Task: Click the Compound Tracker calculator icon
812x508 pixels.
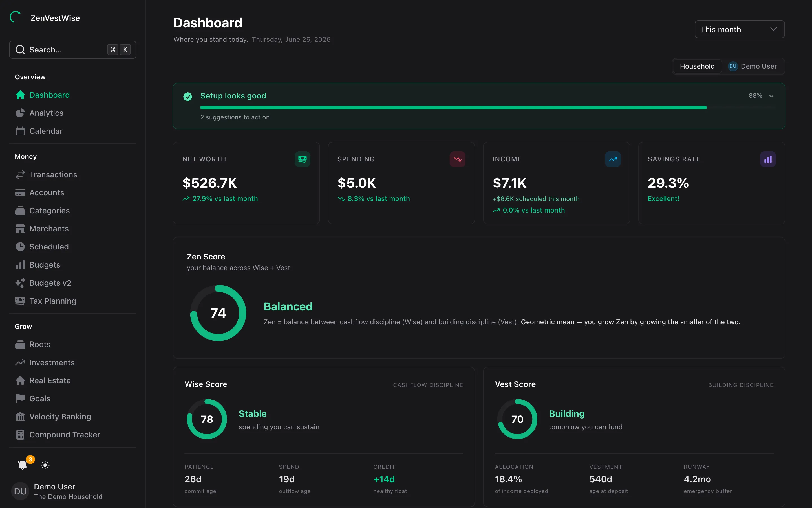Action: (x=20, y=435)
